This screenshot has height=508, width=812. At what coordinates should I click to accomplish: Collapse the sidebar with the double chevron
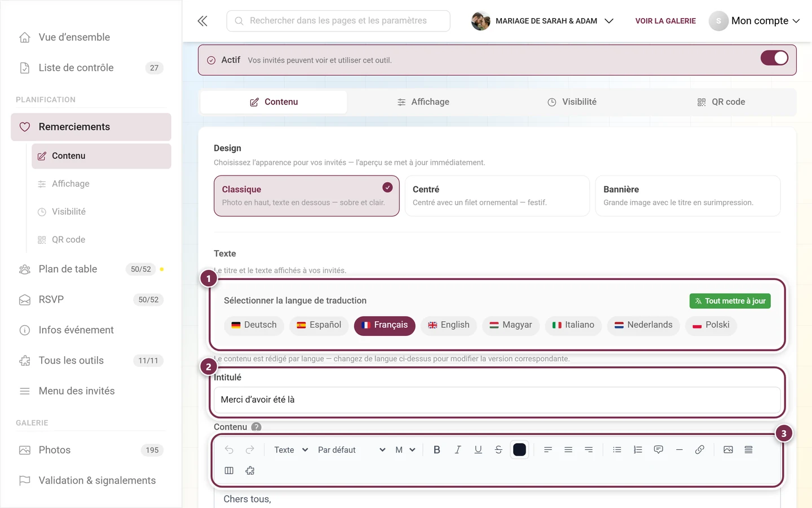[x=202, y=21]
